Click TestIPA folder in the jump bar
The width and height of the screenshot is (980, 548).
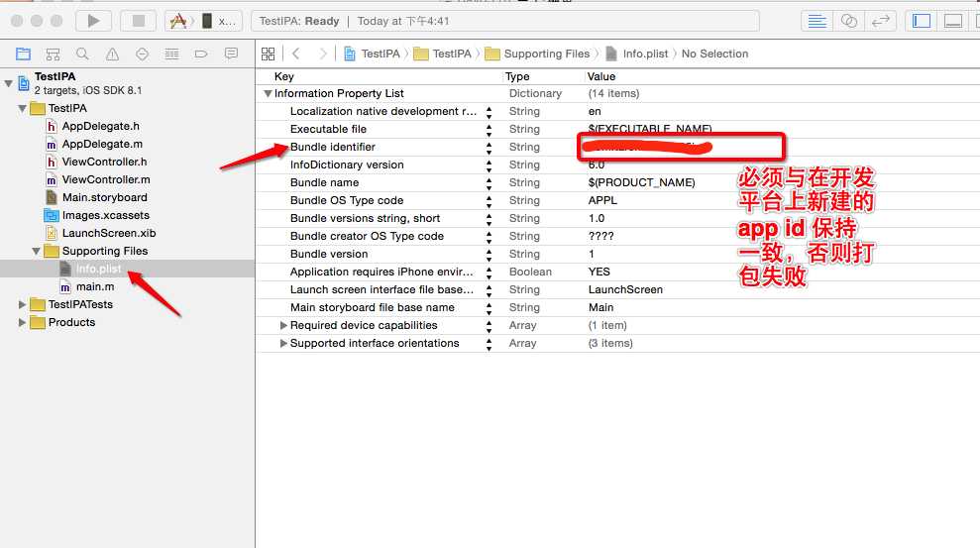[x=443, y=54]
